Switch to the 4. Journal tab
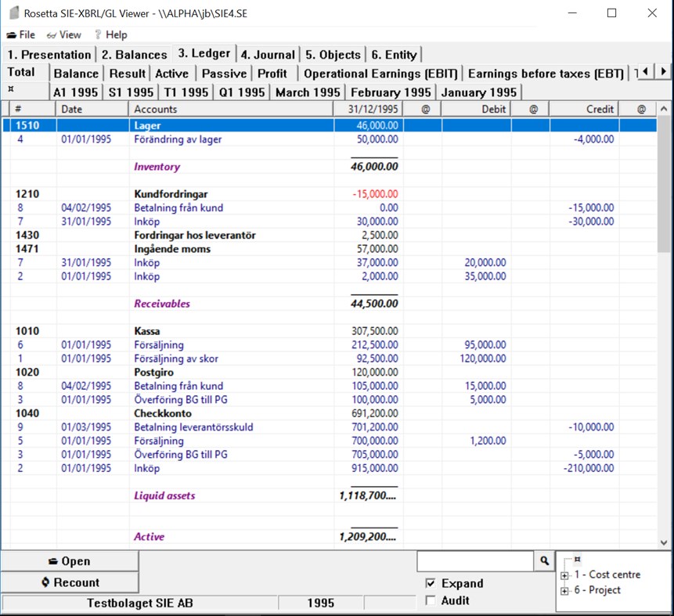This screenshot has width=674, height=616. pyautogui.click(x=268, y=54)
